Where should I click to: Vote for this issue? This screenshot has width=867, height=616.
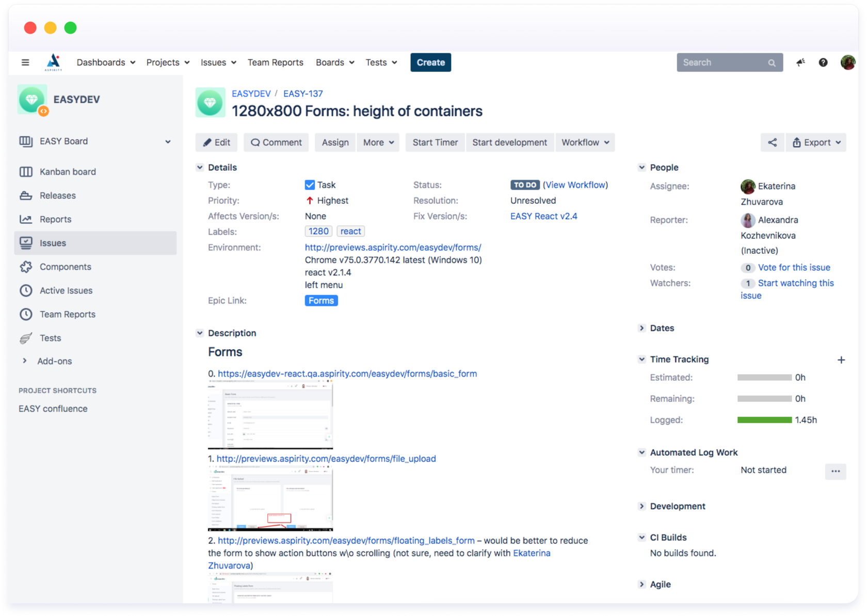[794, 267]
